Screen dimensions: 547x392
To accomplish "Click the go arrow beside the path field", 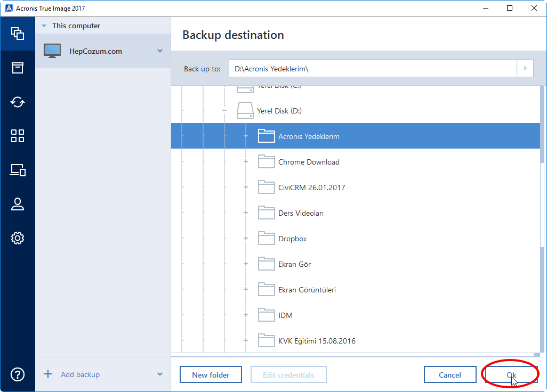I will coord(525,68).
